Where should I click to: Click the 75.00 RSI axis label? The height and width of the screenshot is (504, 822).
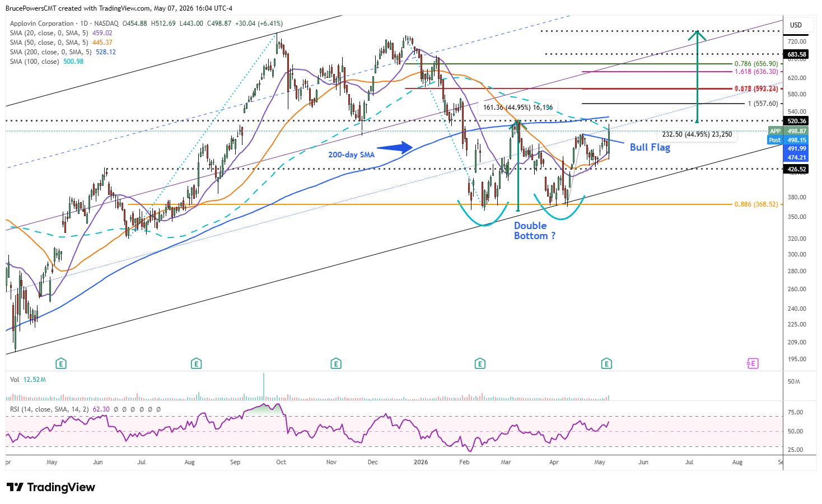[795, 412]
